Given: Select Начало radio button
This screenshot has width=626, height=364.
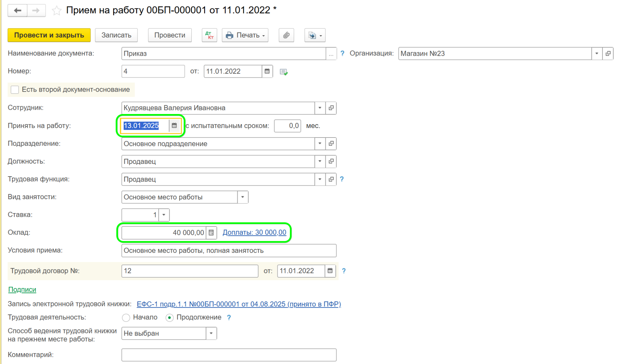Looking at the screenshot, I should (x=126, y=317).
